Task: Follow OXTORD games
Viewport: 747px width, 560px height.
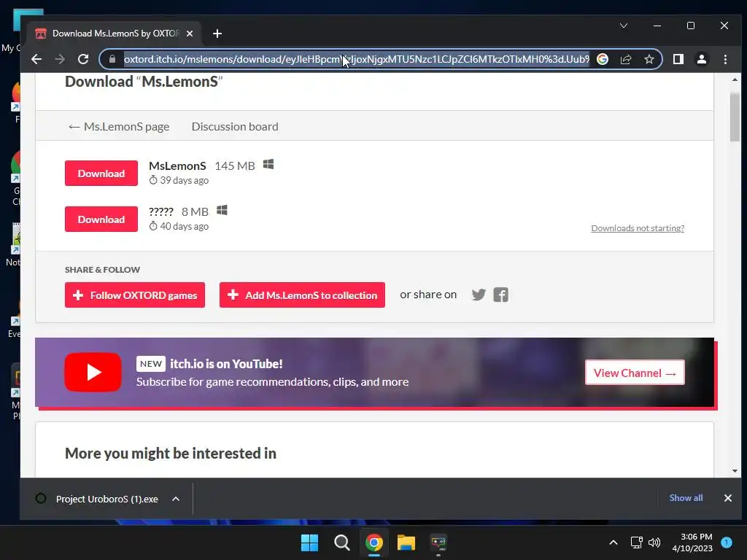Action: pos(135,295)
